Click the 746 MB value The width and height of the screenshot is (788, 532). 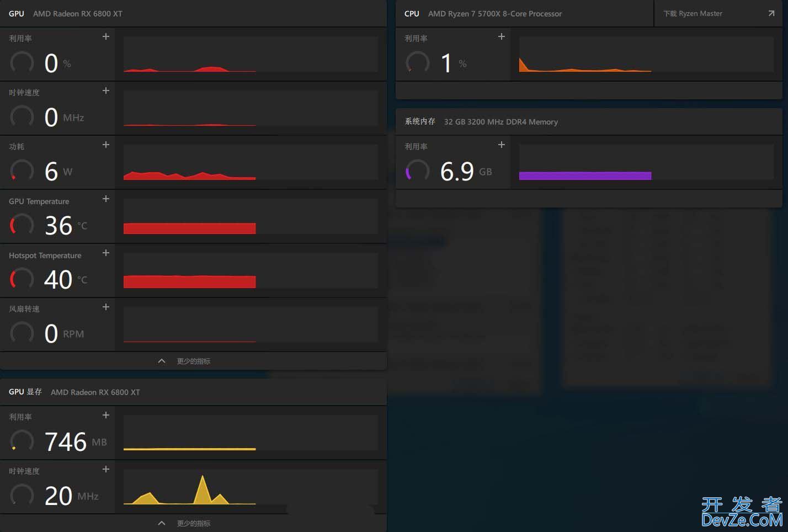pyautogui.click(x=76, y=441)
